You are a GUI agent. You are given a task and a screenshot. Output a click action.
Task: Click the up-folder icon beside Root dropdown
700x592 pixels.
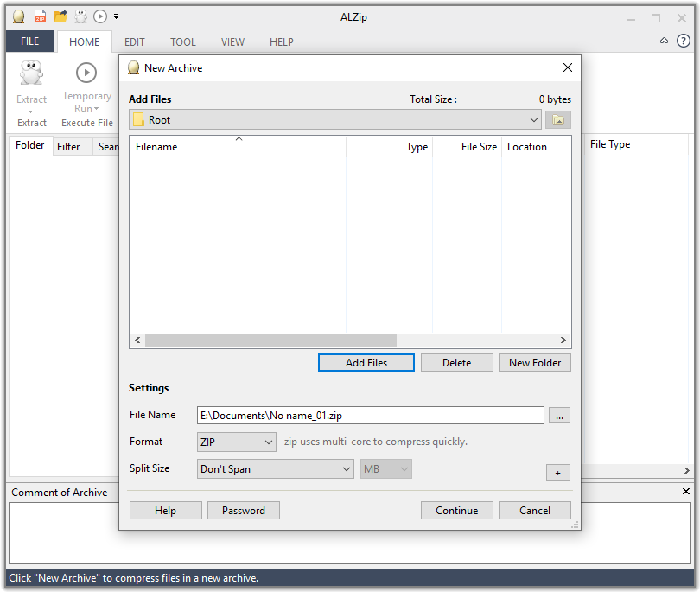coord(558,119)
